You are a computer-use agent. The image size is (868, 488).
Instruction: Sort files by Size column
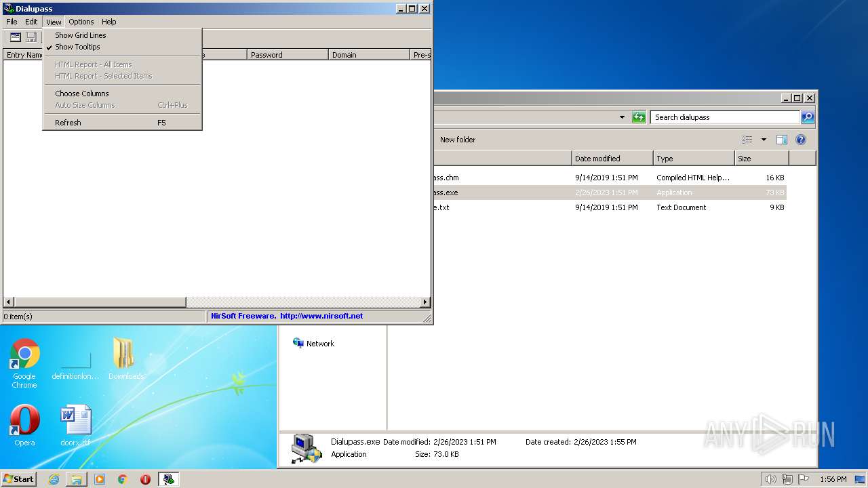[762, 159]
